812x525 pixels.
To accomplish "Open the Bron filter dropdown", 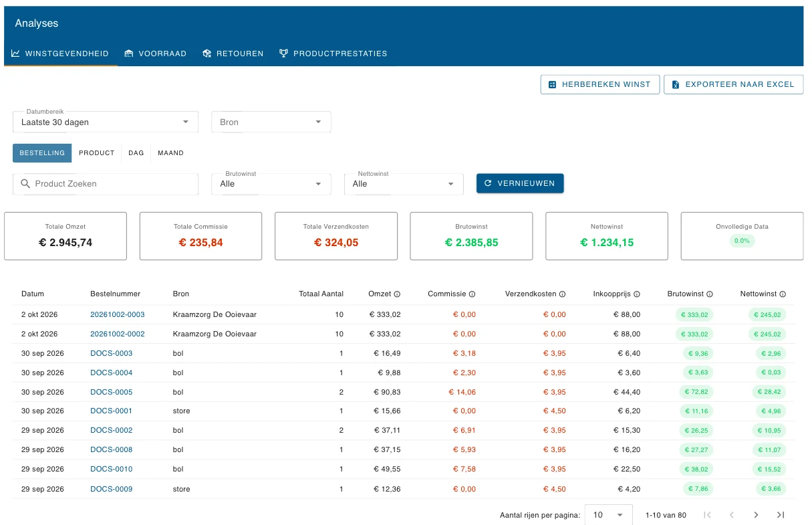I will 271,122.
